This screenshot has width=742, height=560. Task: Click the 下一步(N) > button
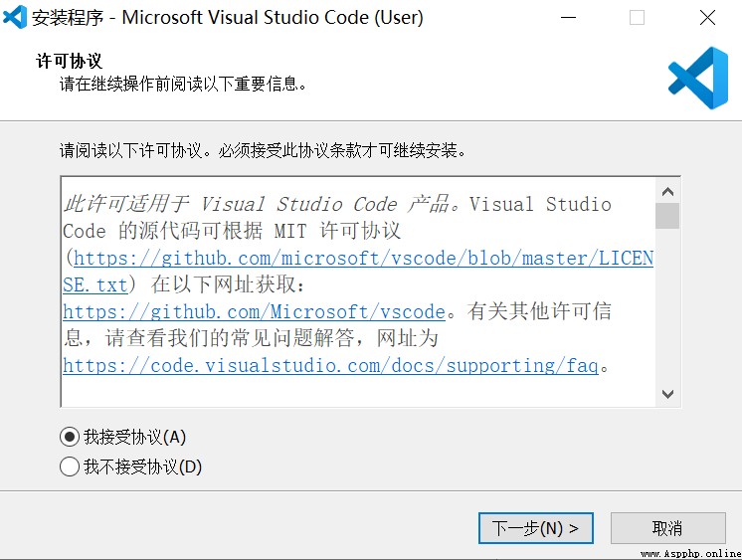point(536,528)
